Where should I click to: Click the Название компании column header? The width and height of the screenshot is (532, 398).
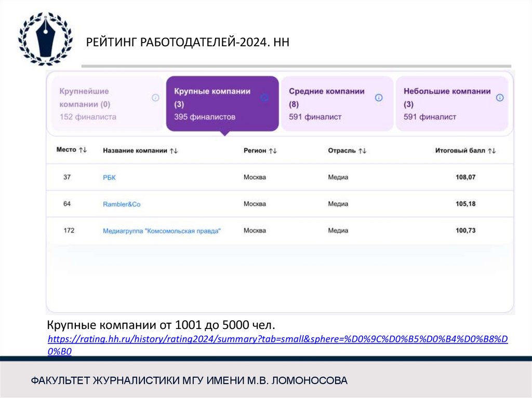(135, 150)
